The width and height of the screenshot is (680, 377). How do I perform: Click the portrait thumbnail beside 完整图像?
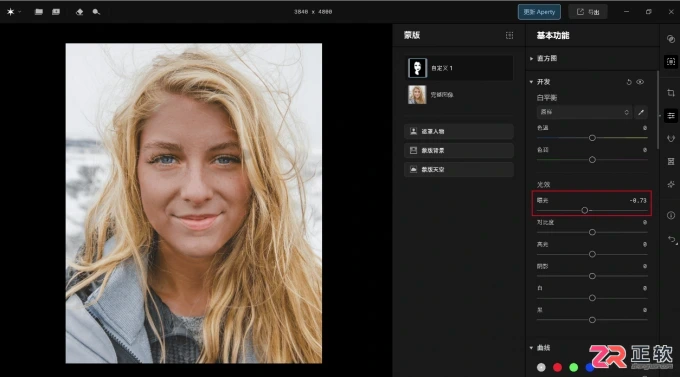[417, 95]
